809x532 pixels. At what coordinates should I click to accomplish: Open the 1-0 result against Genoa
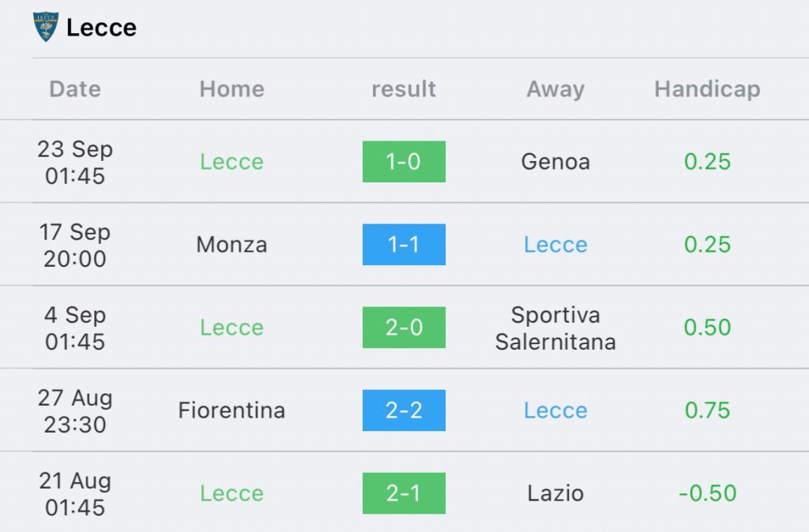coord(404,161)
